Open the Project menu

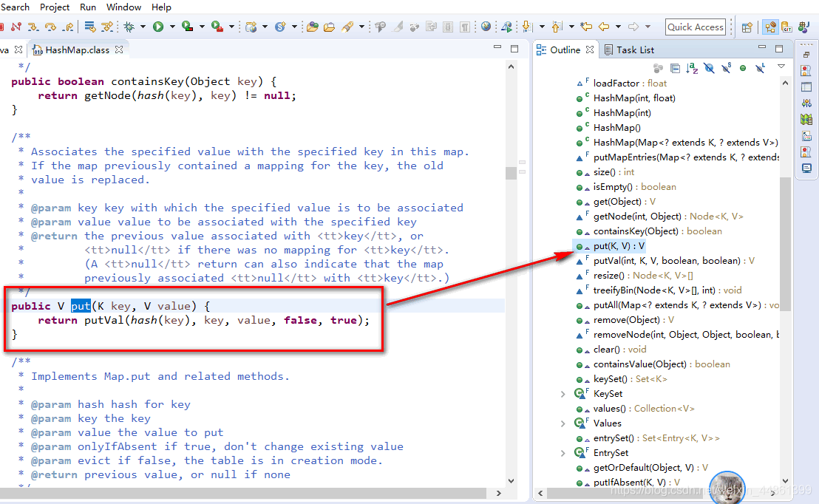click(x=55, y=7)
